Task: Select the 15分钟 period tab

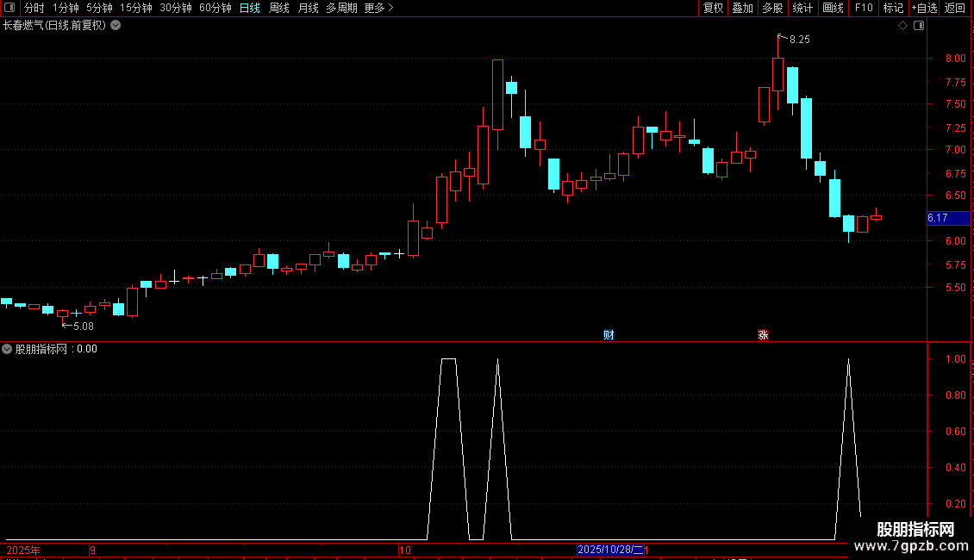Action: pyautogui.click(x=136, y=8)
